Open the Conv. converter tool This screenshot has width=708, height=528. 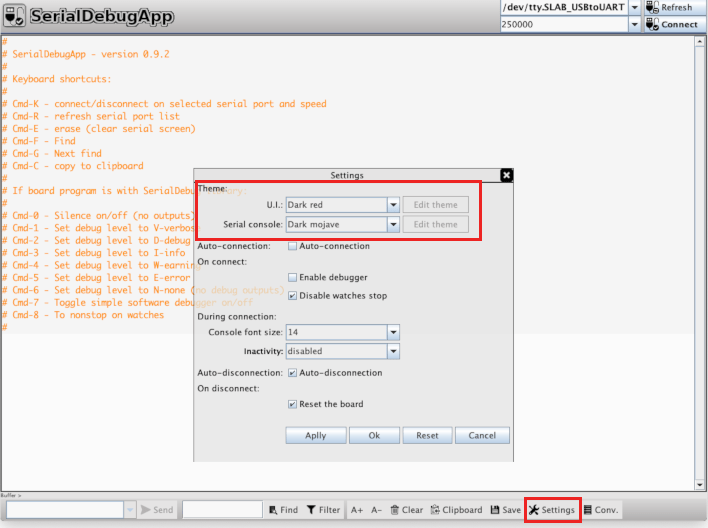(x=601, y=510)
